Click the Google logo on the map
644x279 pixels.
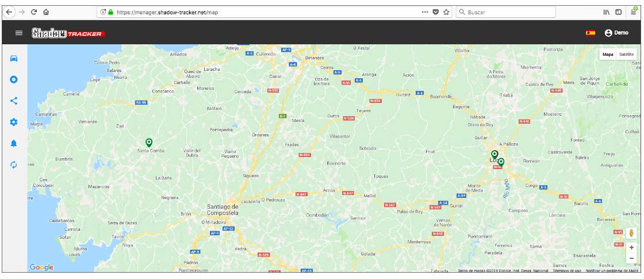coord(41,267)
